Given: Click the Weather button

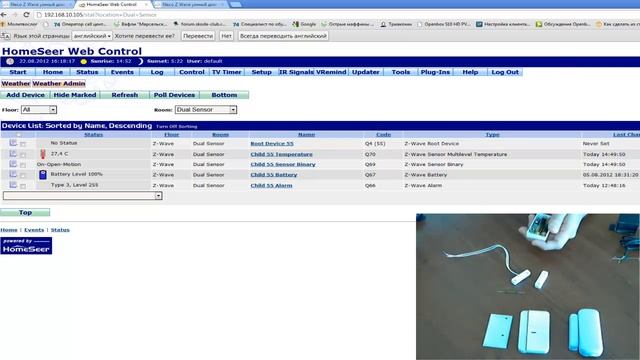Looking at the screenshot, I should (16, 84).
